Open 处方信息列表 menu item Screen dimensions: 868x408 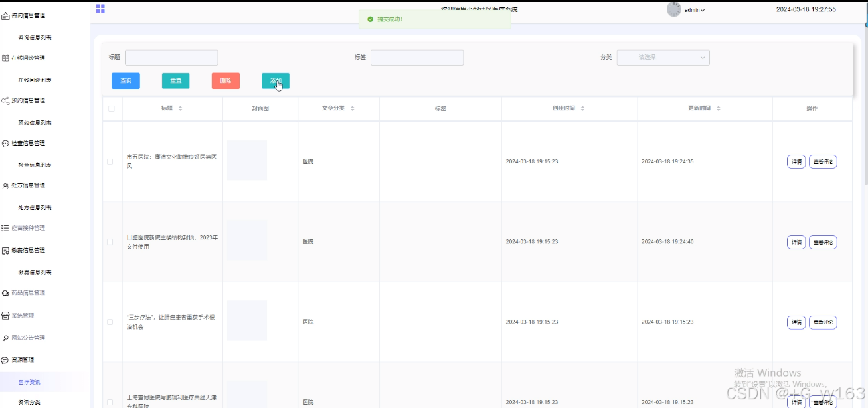pyautogui.click(x=35, y=207)
